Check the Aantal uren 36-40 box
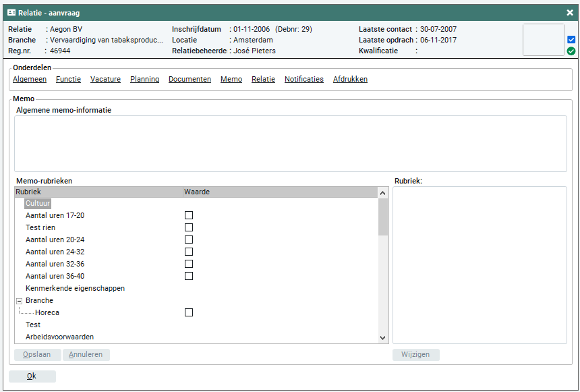580x392 pixels. (189, 276)
